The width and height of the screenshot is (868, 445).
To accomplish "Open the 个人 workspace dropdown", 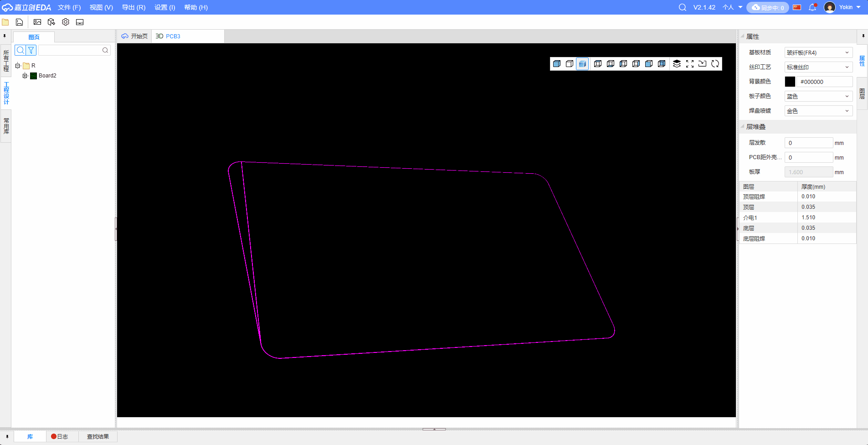I will click(733, 7).
